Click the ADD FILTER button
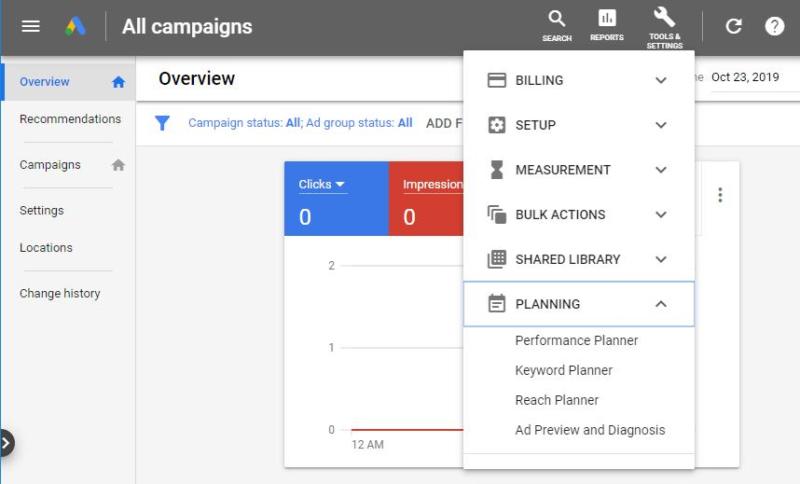The image size is (800, 484). [x=444, y=123]
